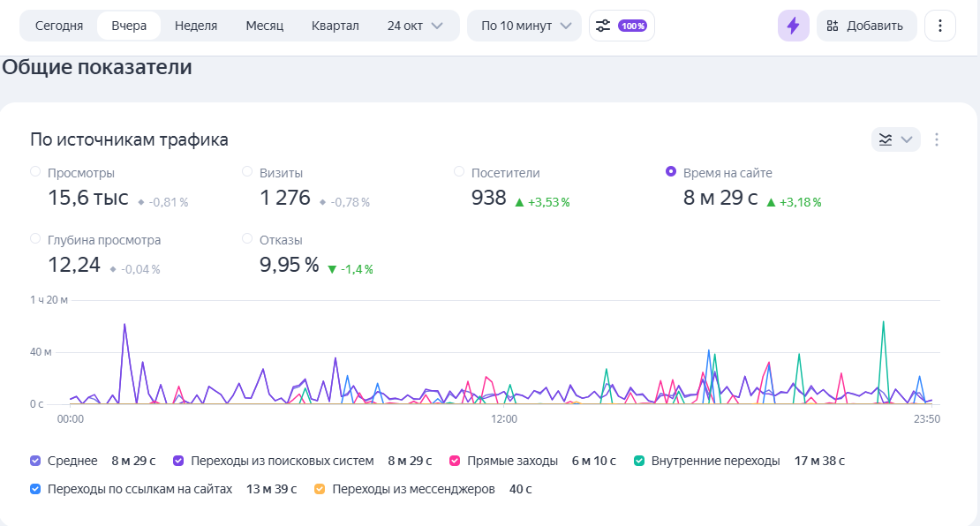980x526 pixels.
Task: Click the 1 276 visits value
Action: point(285,198)
